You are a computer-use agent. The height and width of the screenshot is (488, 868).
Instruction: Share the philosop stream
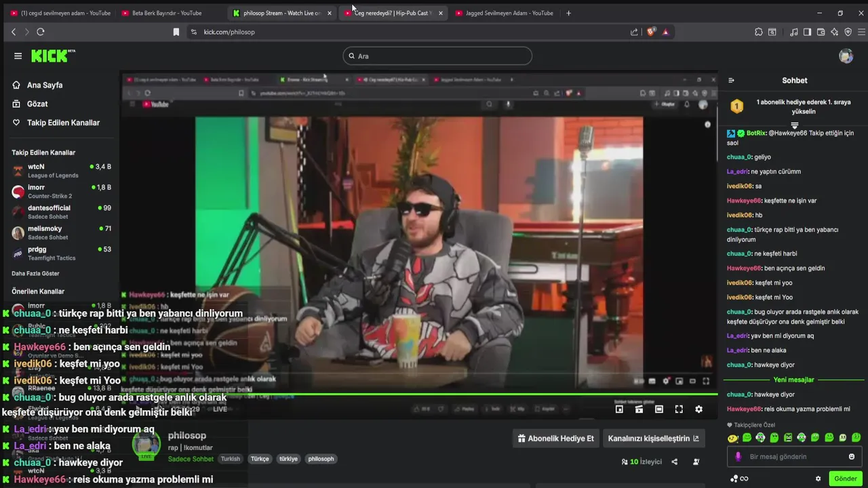tap(674, 462)
